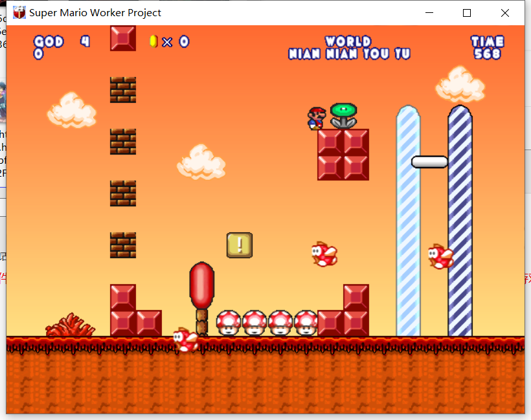Click the yellow exclamation mark block
The image size is (531, 420).
click(240, 245)
